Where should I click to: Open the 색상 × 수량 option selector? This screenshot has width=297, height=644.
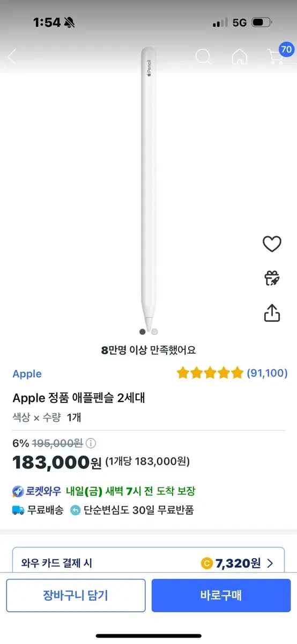[x=47, y=417]
